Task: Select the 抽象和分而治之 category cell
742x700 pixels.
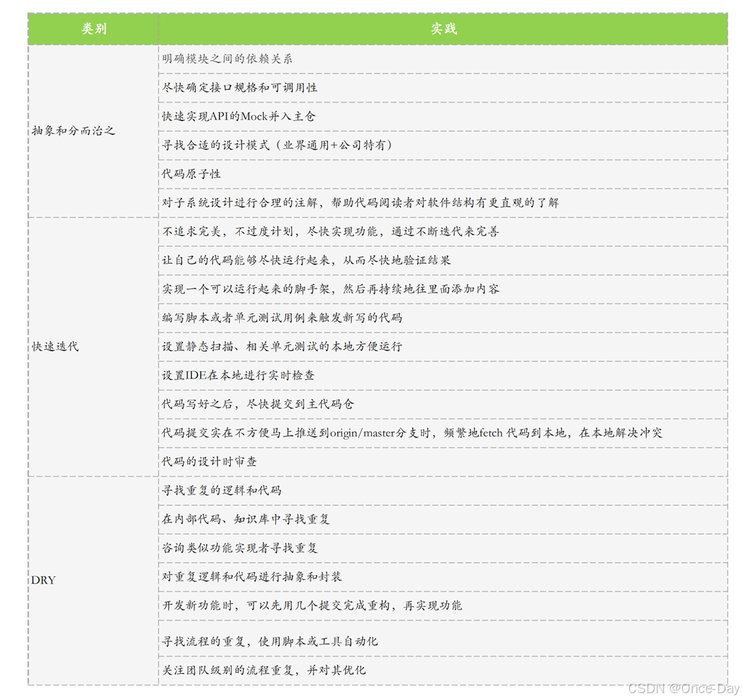Action: (93, 131)
